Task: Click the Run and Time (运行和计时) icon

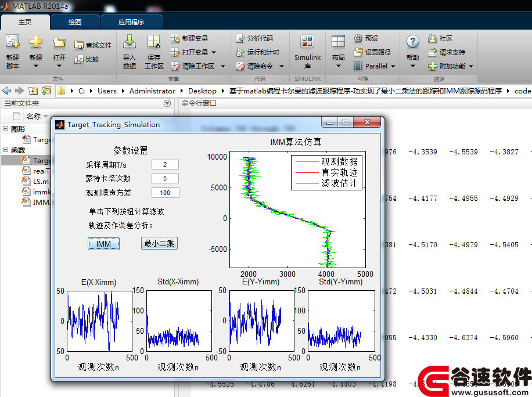Action: pyautogui.click(x=240, y=52)
